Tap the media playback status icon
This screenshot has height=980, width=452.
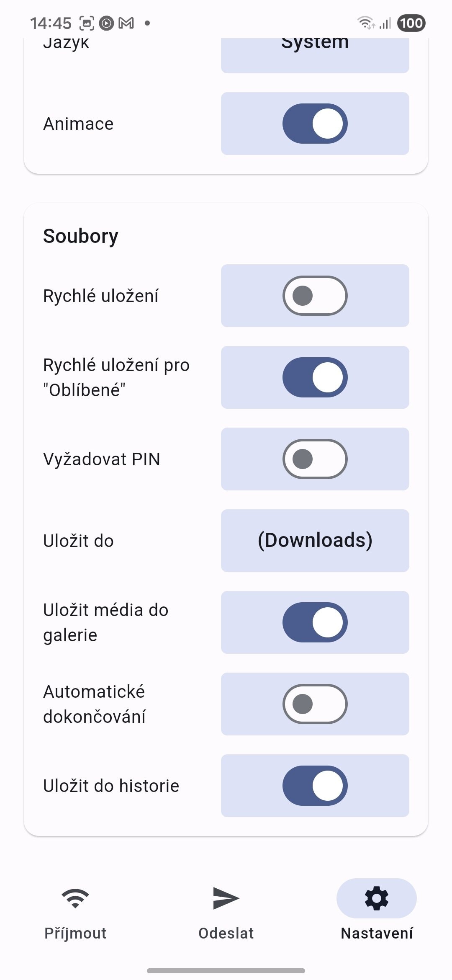point(106,23)
